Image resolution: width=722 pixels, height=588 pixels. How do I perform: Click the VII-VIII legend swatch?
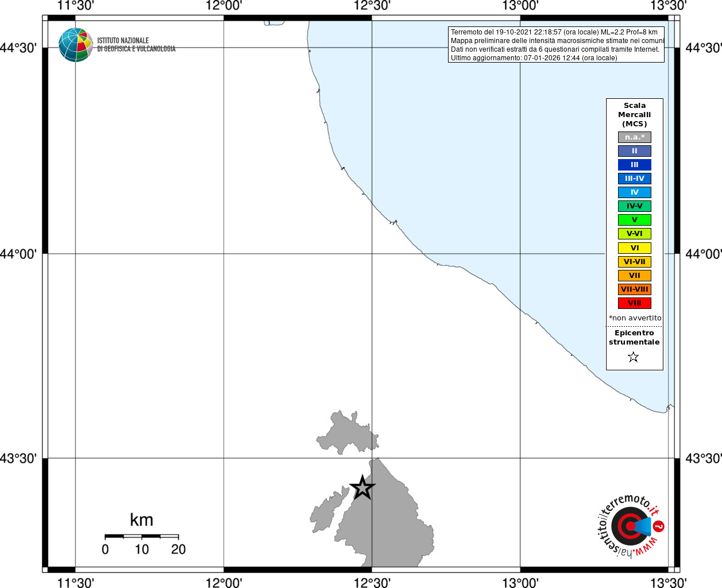click(635, 289)
